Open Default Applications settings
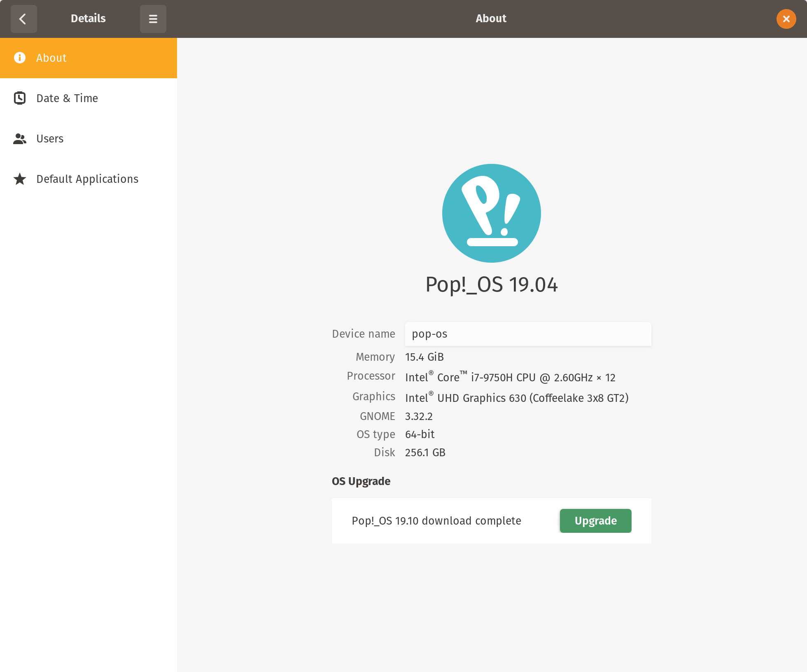This screenshot has width=807, height=672. tap(87, 179)
